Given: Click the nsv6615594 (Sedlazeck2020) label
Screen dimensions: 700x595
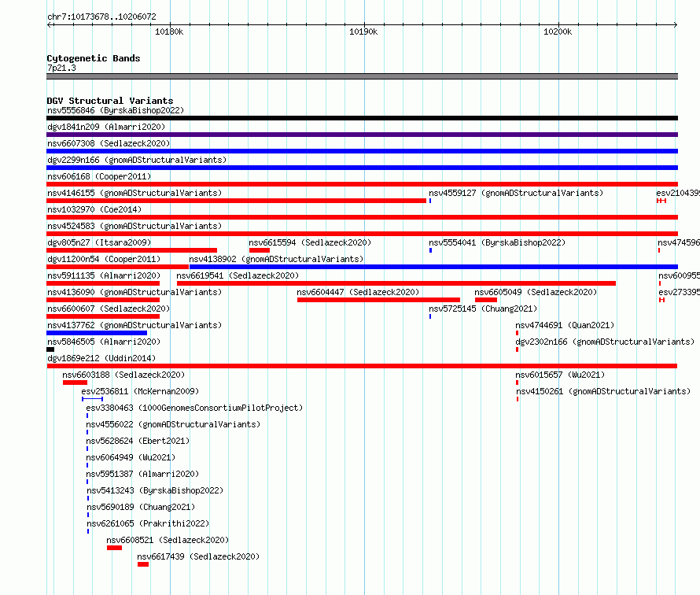Looking at the screenshot, I should [310, 242].
